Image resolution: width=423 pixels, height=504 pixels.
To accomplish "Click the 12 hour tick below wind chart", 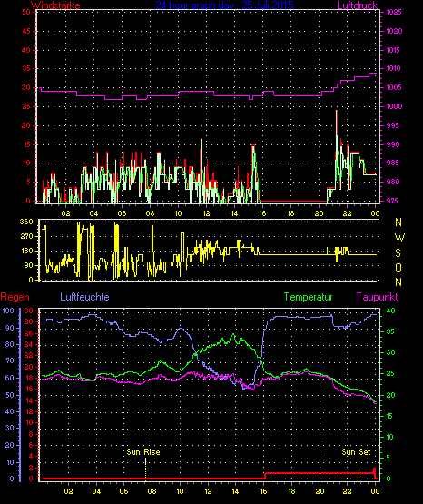I will click(x=206, y=213).
